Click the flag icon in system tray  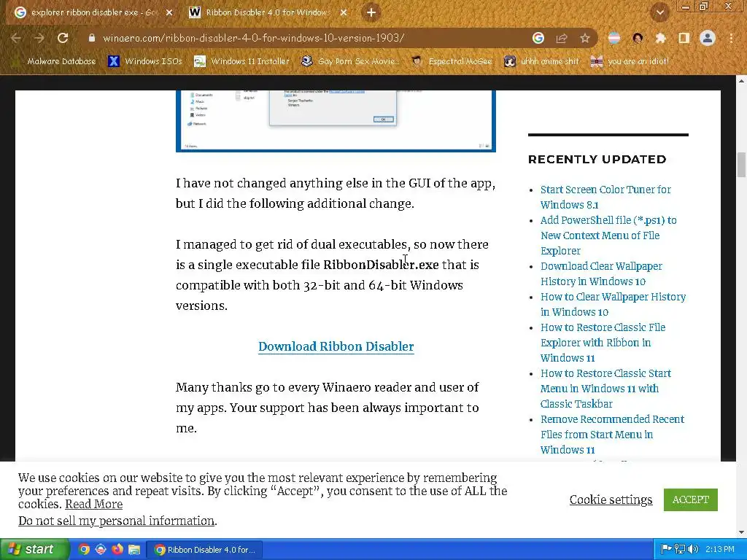click(x=667, y=550)
